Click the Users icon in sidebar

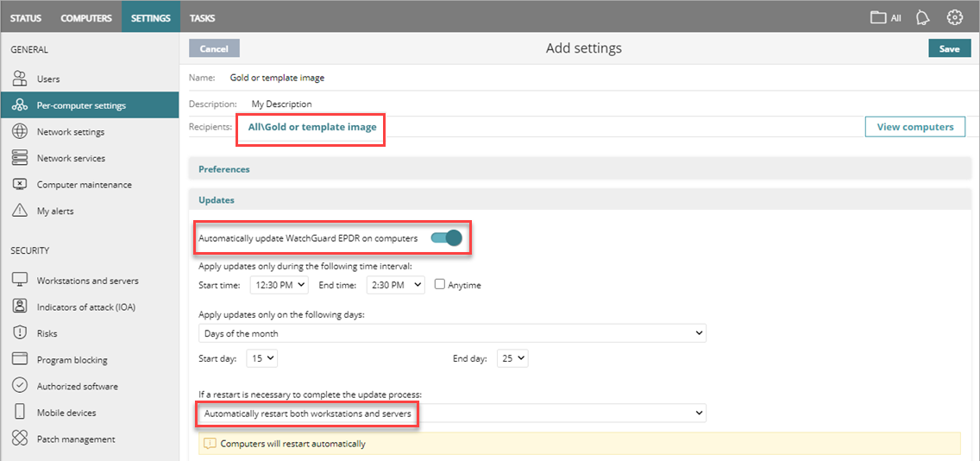(x=20, y=79)
